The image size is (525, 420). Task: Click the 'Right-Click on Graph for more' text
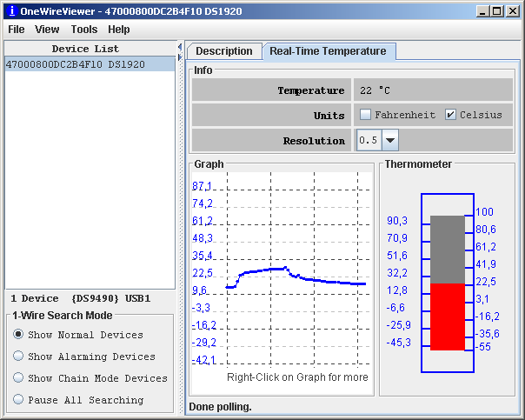(297, 377)
